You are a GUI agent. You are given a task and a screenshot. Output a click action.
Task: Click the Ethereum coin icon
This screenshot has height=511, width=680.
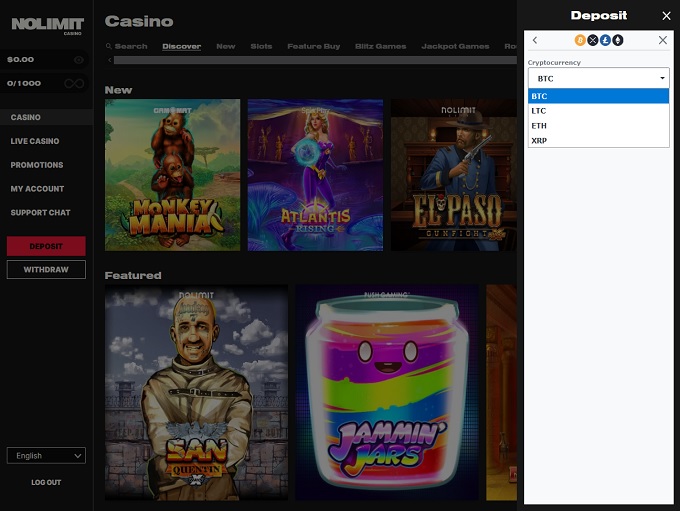point(617,40)
